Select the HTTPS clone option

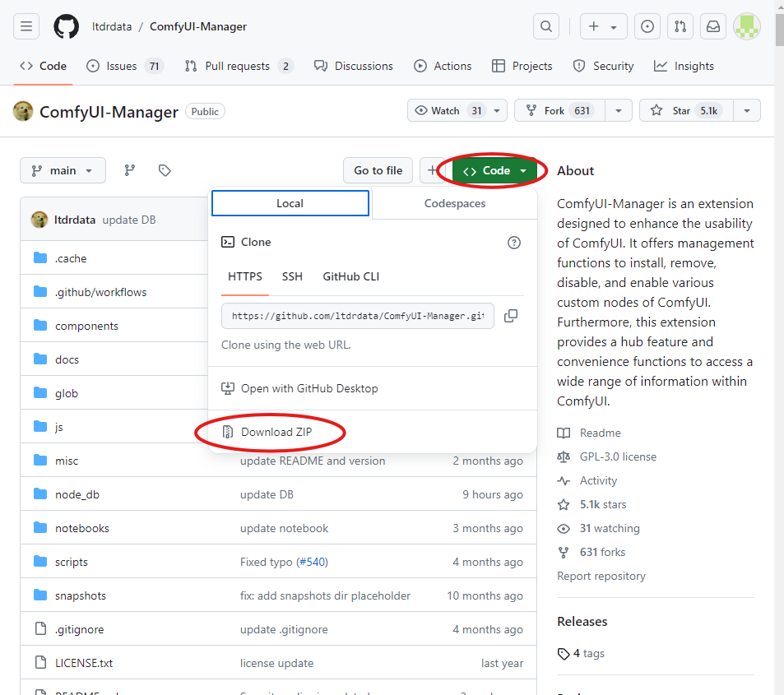coord(245,276)
